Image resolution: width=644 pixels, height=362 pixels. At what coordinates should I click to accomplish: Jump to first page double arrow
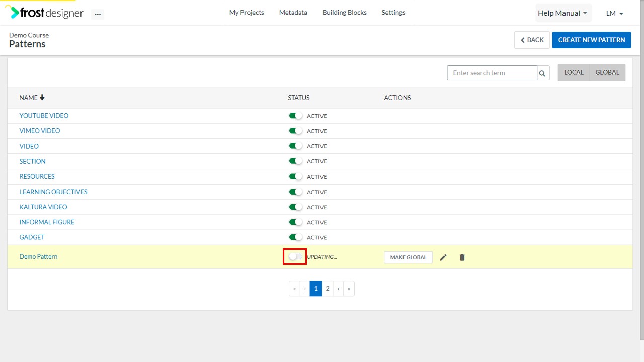pyautogui.click(x=294, y=289)
